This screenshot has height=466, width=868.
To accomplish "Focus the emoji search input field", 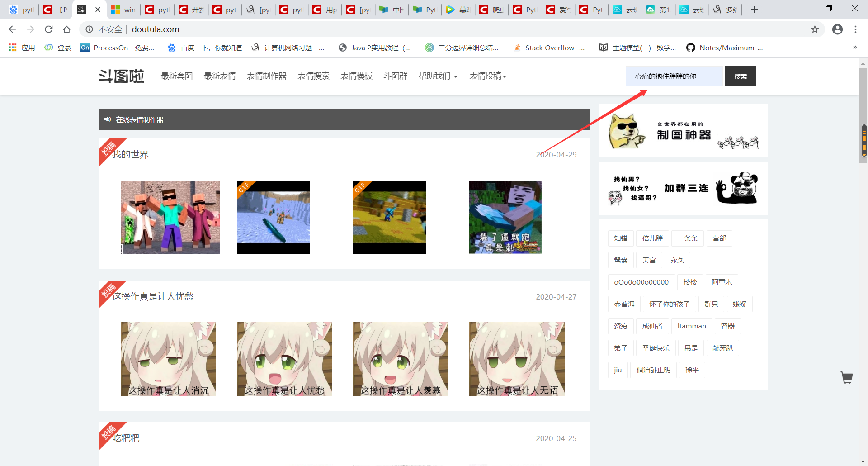I will (x=675, y=76).
